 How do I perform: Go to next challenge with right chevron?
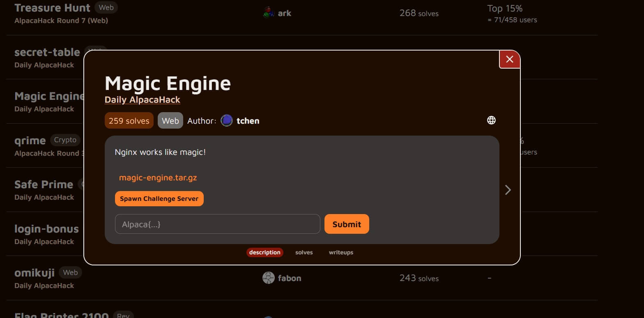click(x=508, y=189)
